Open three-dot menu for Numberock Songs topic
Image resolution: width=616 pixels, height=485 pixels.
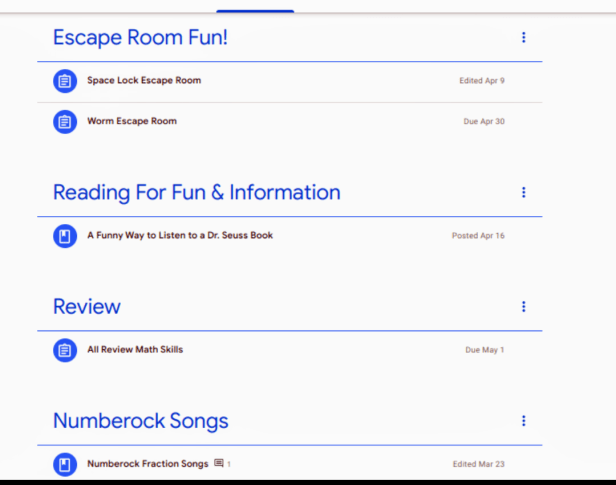tap(523, 421)
